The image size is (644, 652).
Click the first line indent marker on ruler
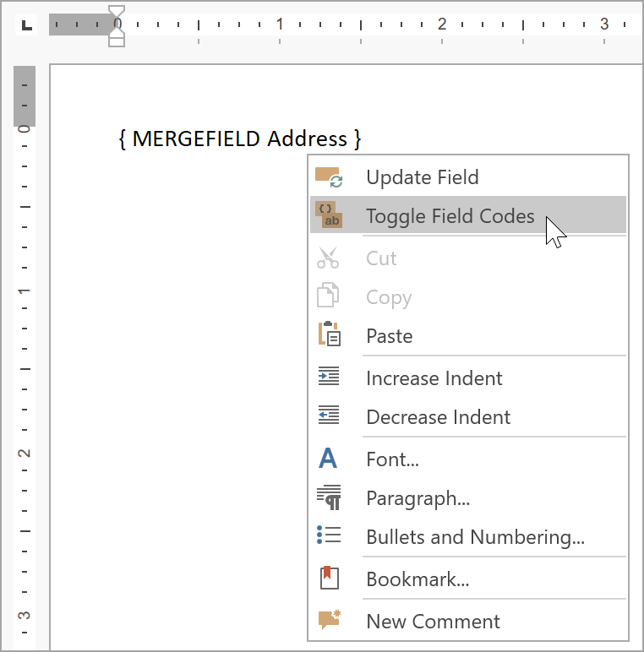117,14
